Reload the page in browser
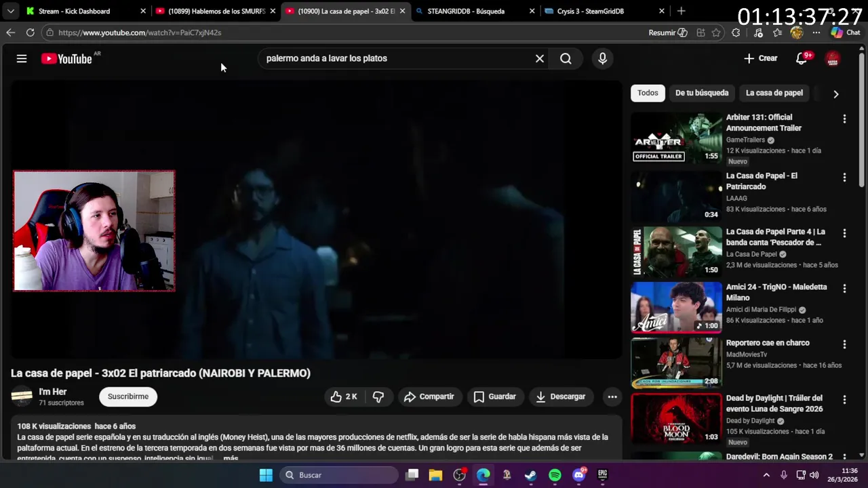Viewport: 868px width, 488px height. click(x=30, y=33)
